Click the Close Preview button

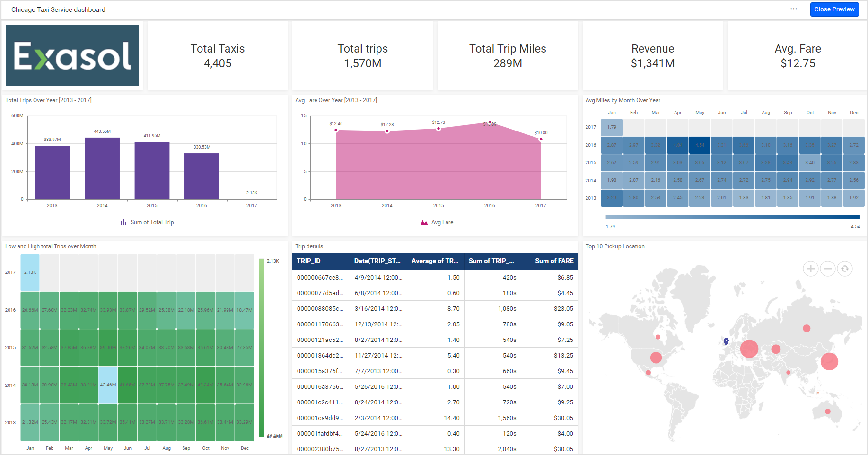click(834, 9)
